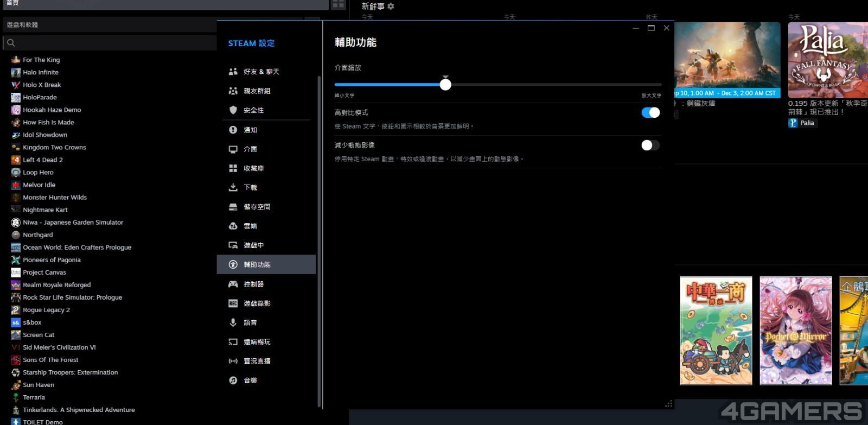Click the Holo X Break game icon
868x425 pixels.
[x=16, y=85]
